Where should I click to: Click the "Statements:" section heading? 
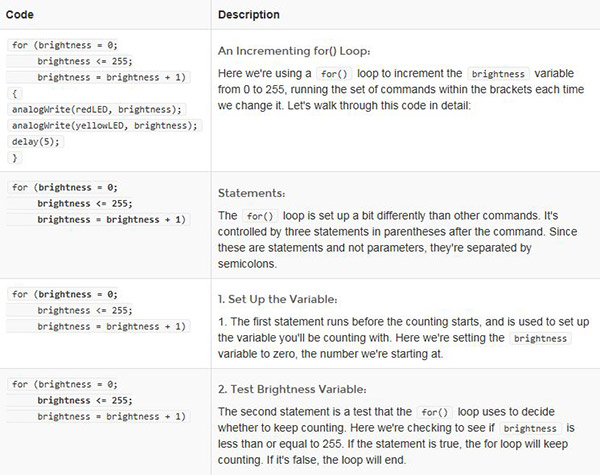click(x=251, y=192)
